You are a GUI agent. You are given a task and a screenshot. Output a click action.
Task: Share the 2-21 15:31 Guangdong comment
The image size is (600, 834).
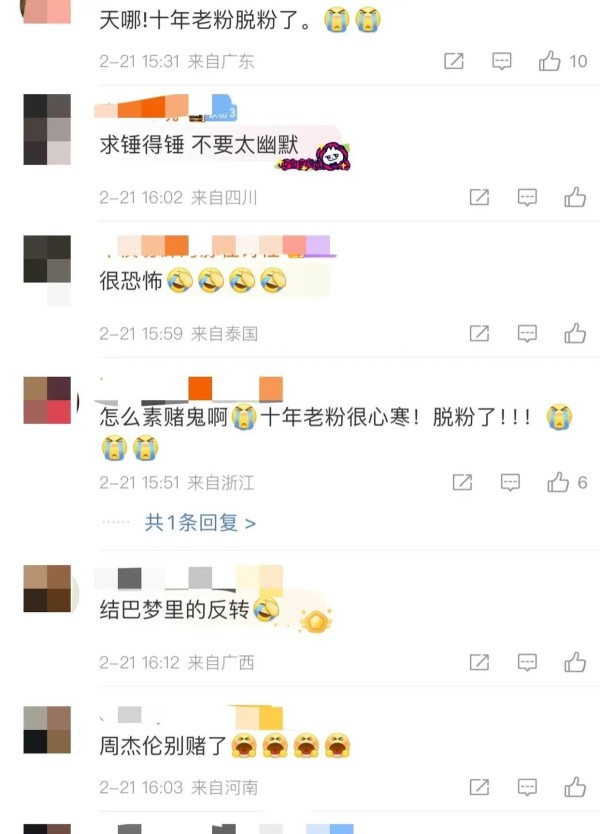[x=454, y=61]
